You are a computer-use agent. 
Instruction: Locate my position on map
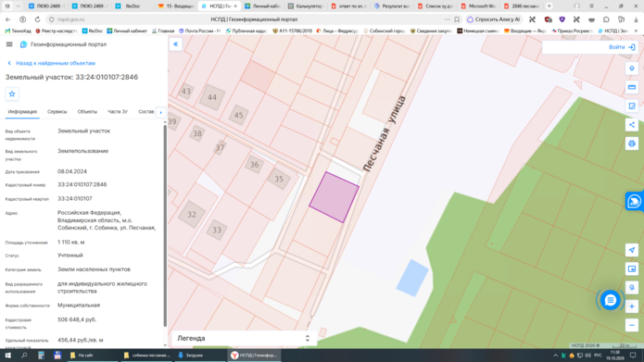[x=632, y=250]
